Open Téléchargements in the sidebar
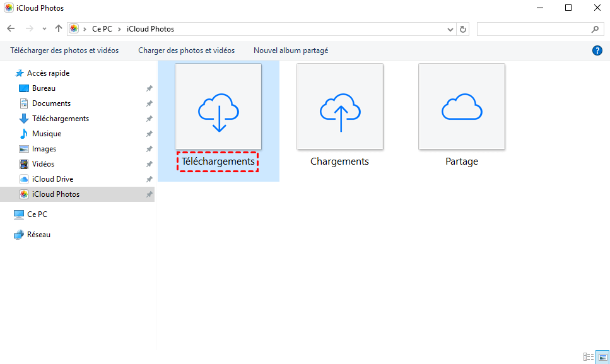The image size is (610, 364). click(61, 119)
